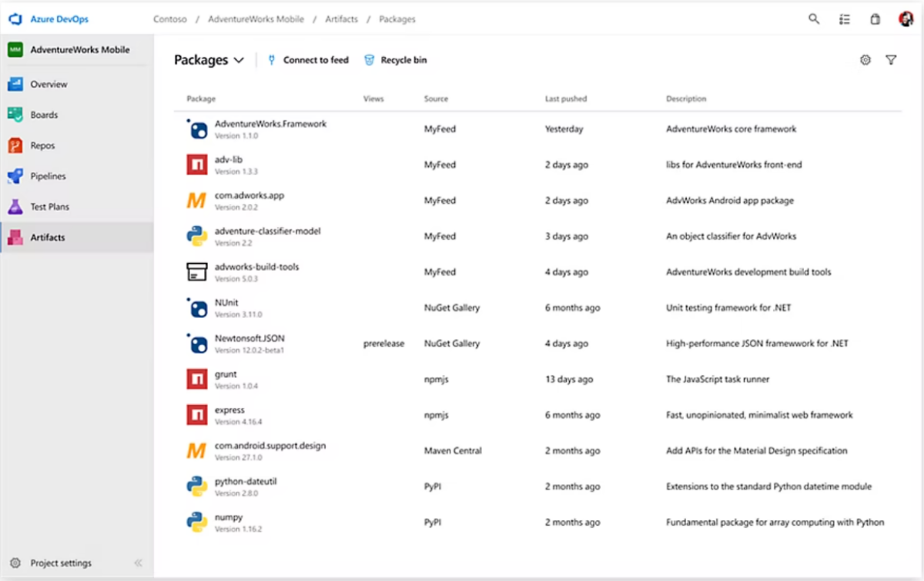
Task: Navigate to Test Plans
Action: [x=49, y=206]
